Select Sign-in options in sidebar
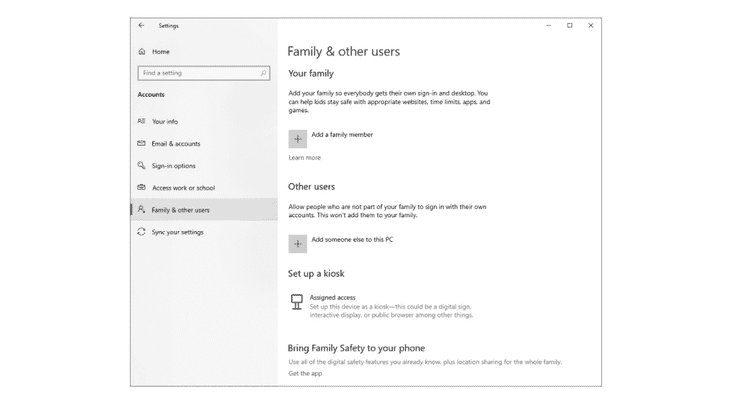 [x=174, y=166]
